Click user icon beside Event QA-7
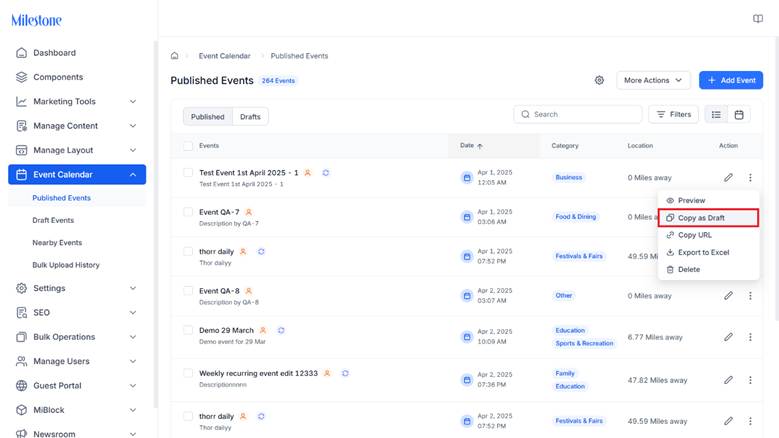 coord(249,212)
